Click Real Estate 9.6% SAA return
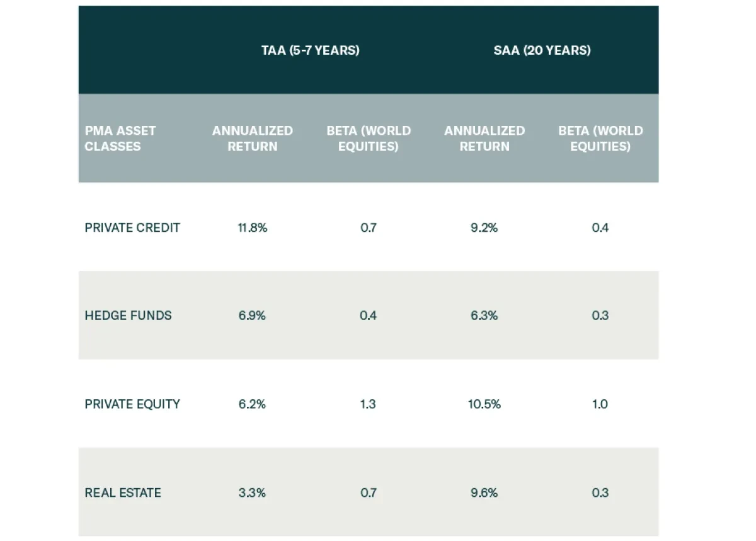Viewport: 756px width, 541px height. pyautogui.click(x=484, y=493)
